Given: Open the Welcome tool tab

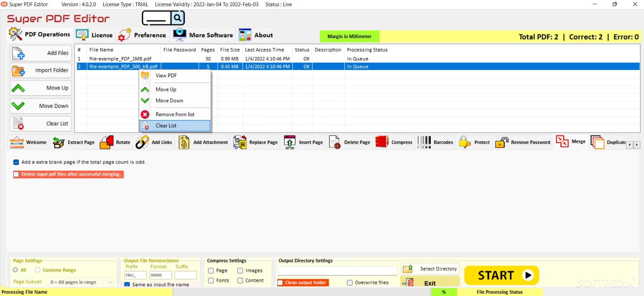Looking at the screenshot, I should pyautogui.click(x=28, y=142).
